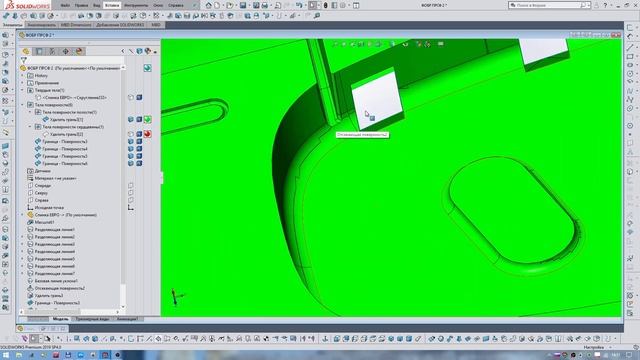The width and height of the screenshot is (640, 360).
Task: Toggle visibility of Граница - Поверхность5 body
Action: pyautogui.click(x=131, y=156)
